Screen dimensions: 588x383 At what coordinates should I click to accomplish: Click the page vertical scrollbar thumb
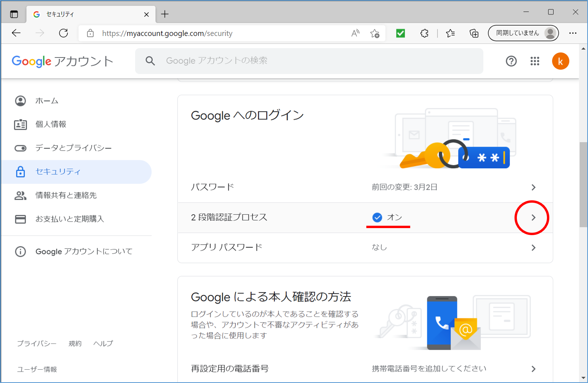pyautogui.click(x=583, y=185)
